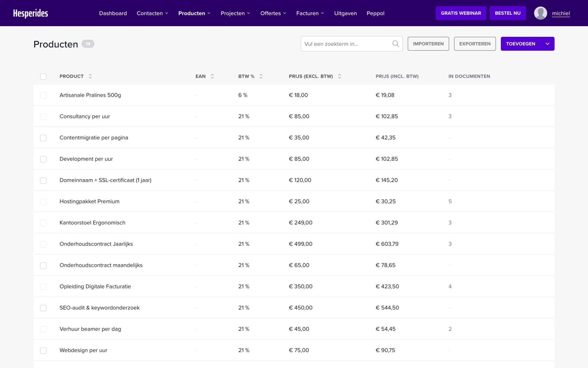Viewport: 588px width, 368px height.
Task: Check the SEO-audit & keywordonderzoek row
Action: 43,308
